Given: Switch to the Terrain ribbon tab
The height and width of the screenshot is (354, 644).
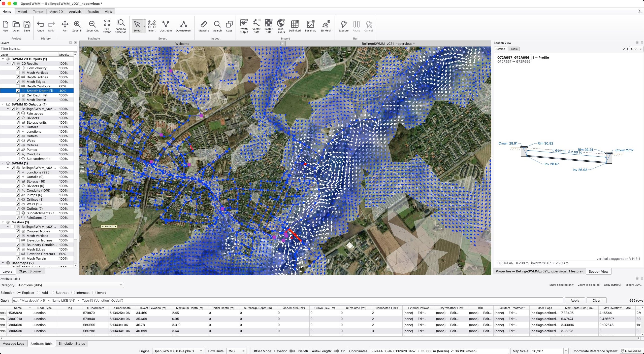Looking at the screenshot, I should 38,12.
